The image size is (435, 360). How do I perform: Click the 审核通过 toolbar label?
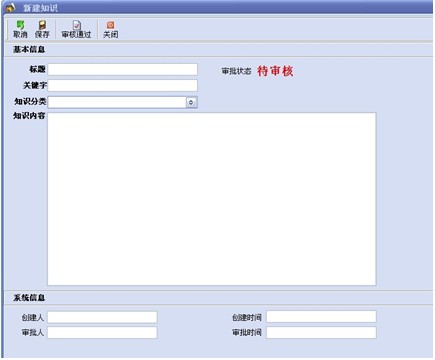[76, 34]
